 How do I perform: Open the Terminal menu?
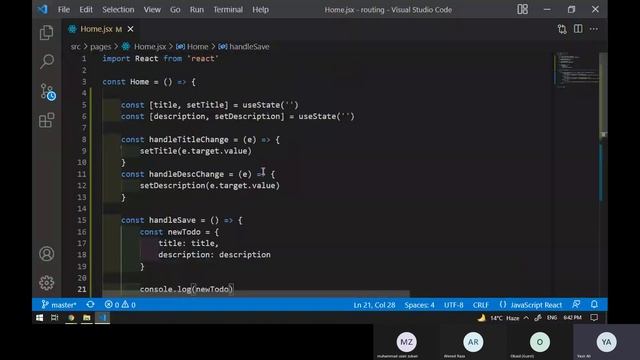tap(228, 9)
